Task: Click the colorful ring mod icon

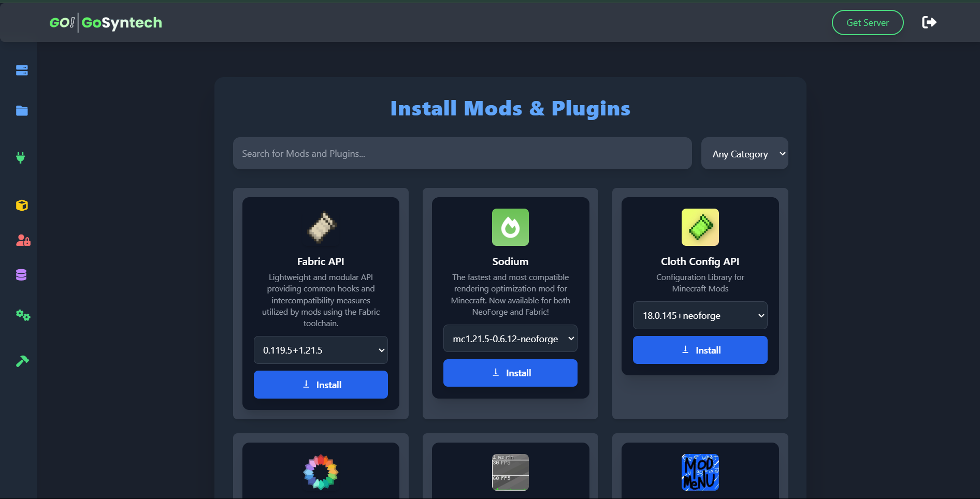Action: (321, 472)
